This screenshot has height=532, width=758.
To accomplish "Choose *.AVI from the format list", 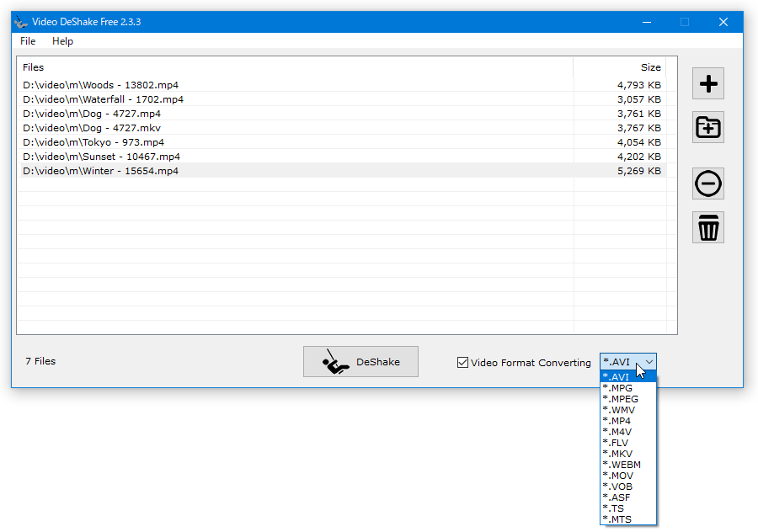I will click(x=628, y=377).
